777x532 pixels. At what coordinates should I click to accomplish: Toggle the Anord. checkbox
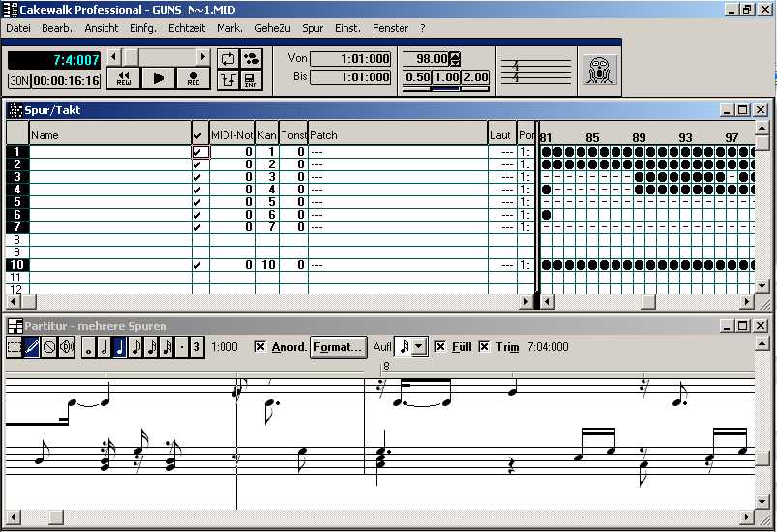(259, 347)
